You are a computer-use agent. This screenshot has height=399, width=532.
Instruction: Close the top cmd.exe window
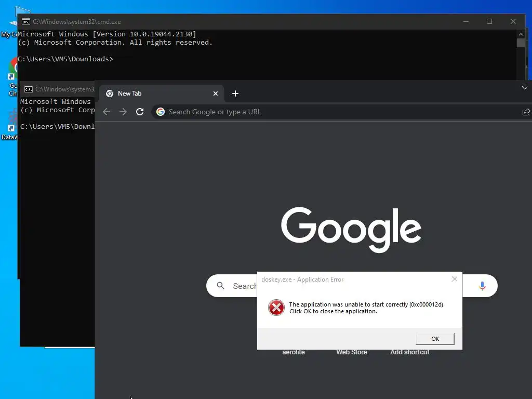(513, 21)
